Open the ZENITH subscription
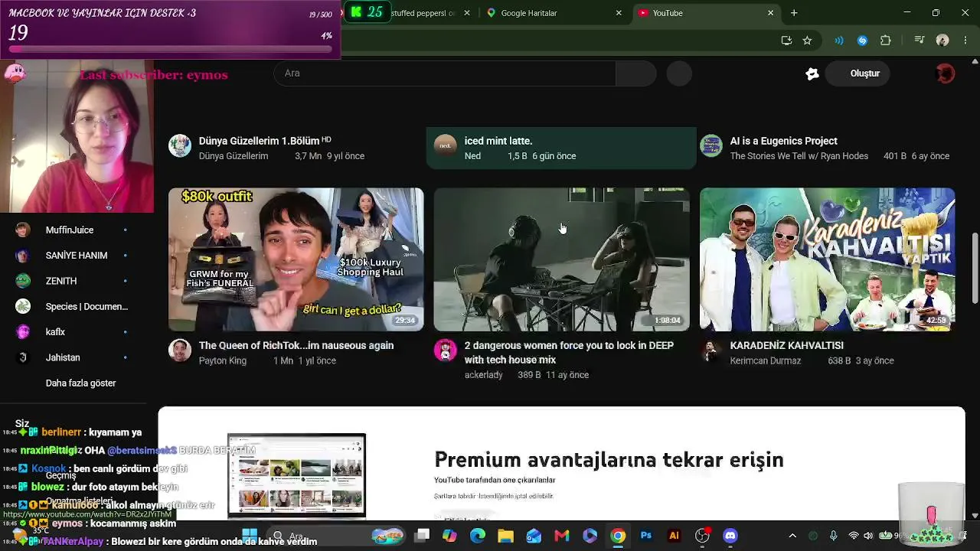The width and height of the screenshot is (980, 551). (x=73, y=281)
